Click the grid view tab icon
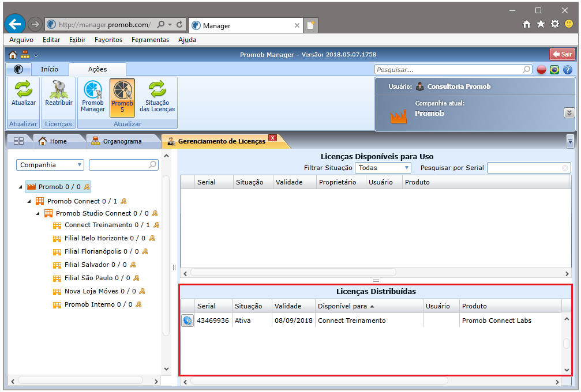Screen dimensions: 581x392 (x=18, y=141)
